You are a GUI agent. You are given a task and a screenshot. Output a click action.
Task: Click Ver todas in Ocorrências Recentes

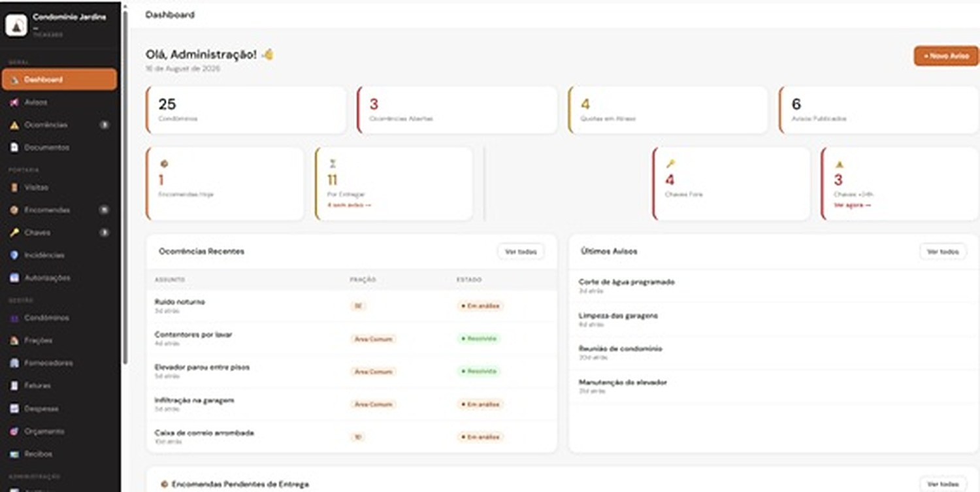[x=521, y=252]
